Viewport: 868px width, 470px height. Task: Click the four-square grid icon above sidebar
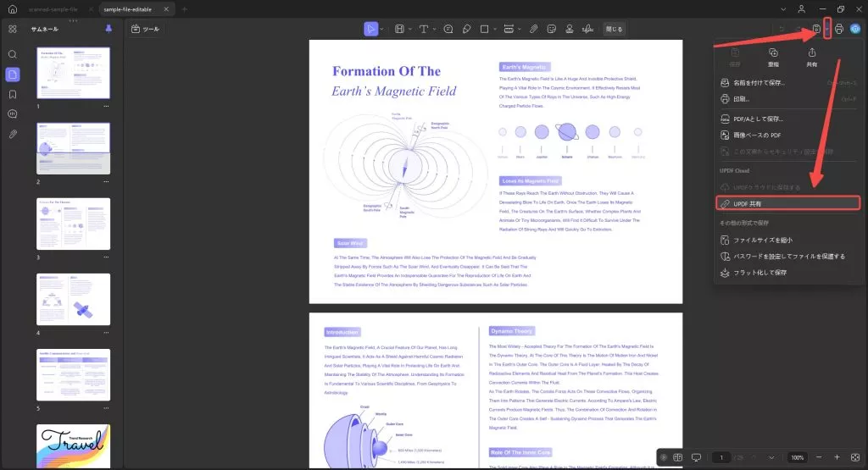pos(12,29)
